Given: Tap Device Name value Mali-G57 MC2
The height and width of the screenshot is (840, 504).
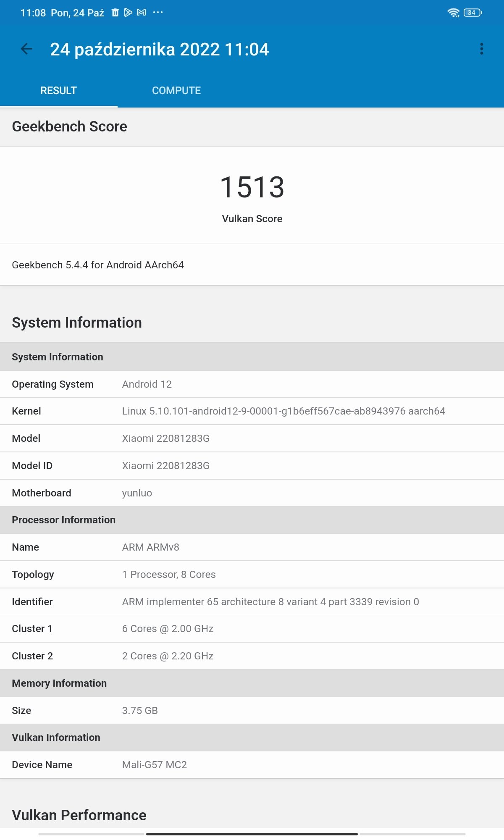Looking at the screenshot, I should [155, 765].
